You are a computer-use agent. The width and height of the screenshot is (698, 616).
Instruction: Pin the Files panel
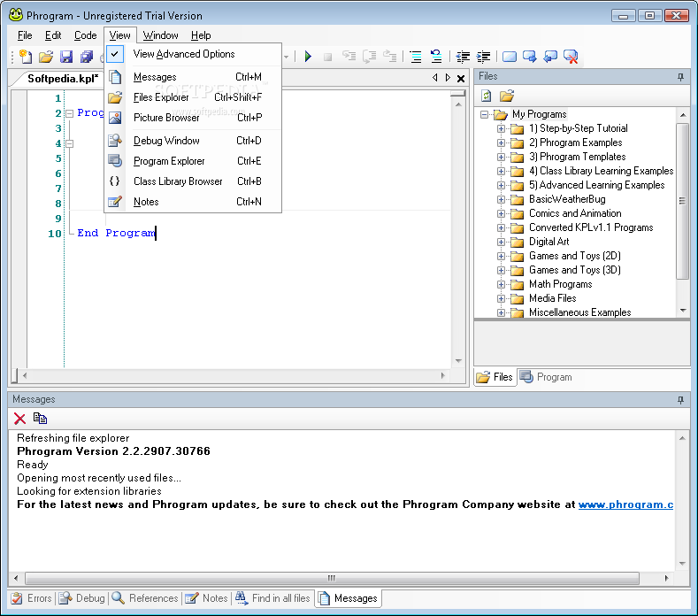coord(680,77)
